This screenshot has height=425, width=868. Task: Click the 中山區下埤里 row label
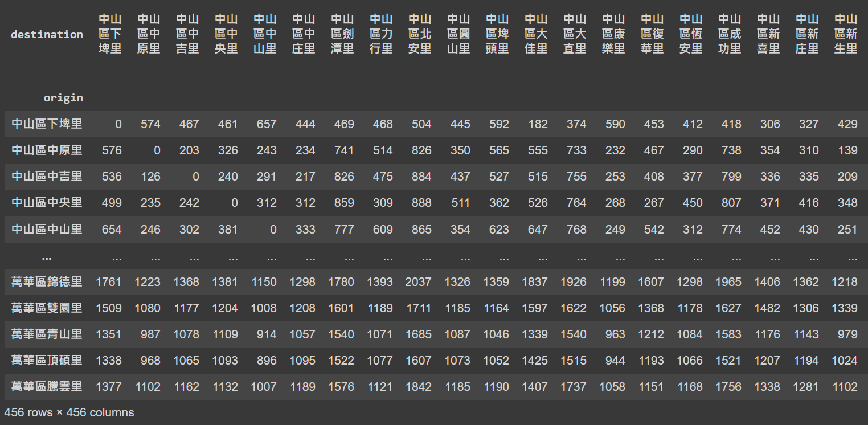click(x=47, y=124)
